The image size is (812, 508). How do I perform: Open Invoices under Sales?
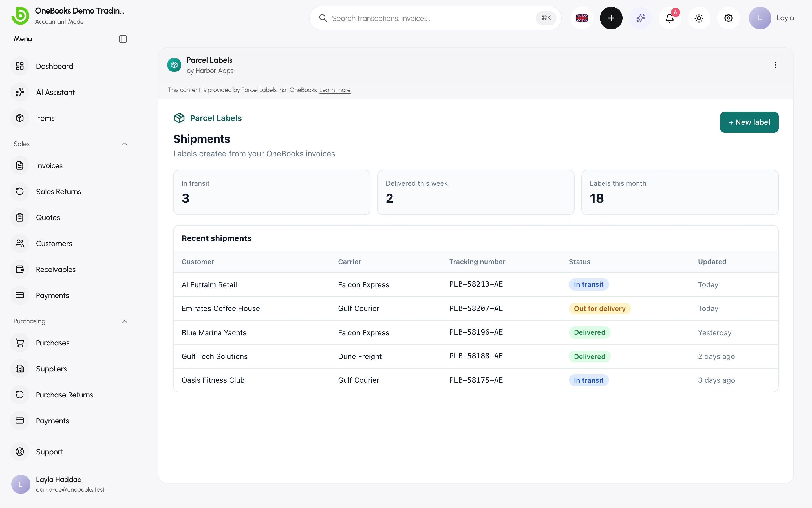(x=49, y=166)
